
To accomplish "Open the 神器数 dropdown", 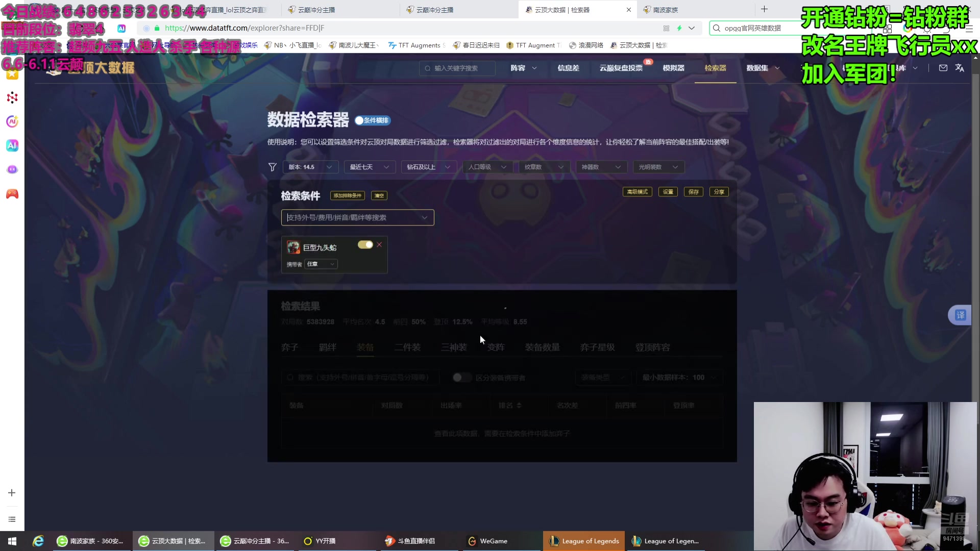I will point(601,167).
